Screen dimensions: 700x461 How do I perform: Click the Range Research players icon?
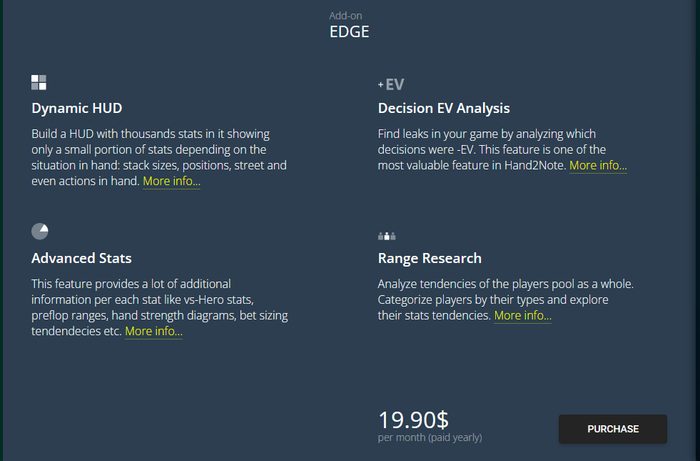[387, 236]
